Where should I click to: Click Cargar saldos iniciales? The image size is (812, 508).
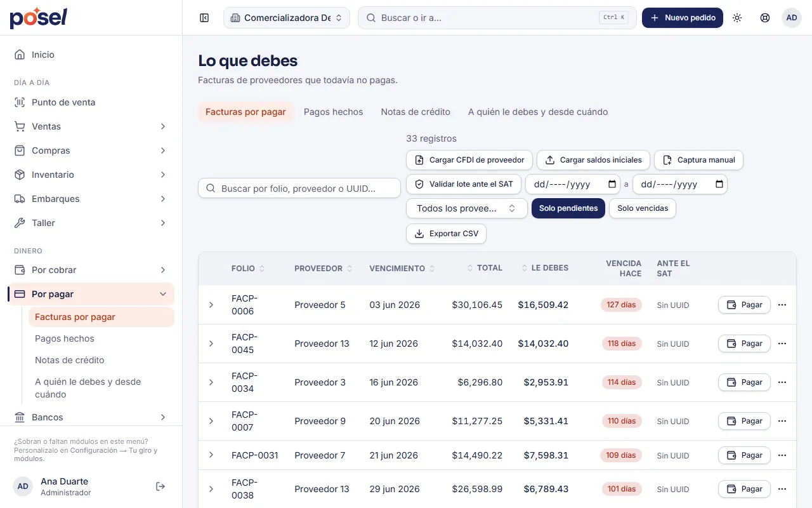(x=593, y=160)
